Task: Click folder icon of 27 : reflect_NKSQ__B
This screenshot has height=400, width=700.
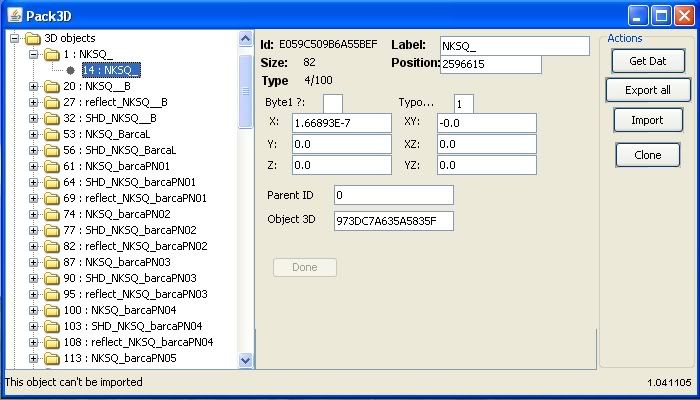Action: pyautogui.click(x=52, y=102)
